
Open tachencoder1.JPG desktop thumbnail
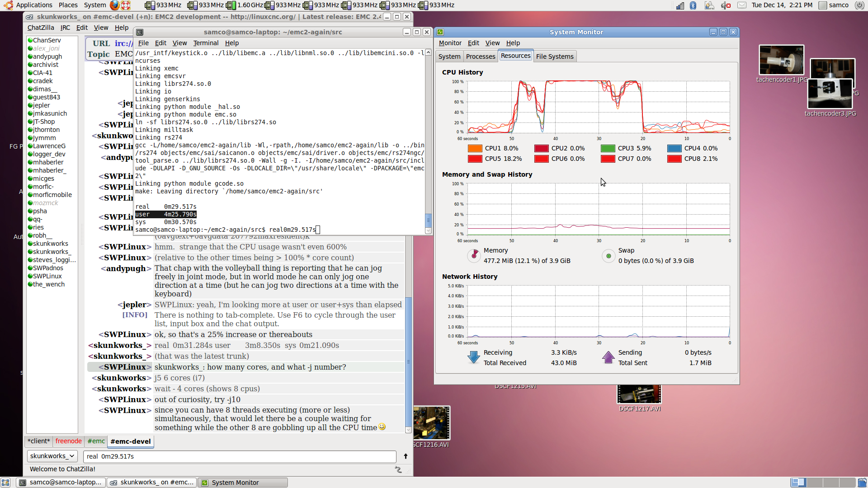781,60
